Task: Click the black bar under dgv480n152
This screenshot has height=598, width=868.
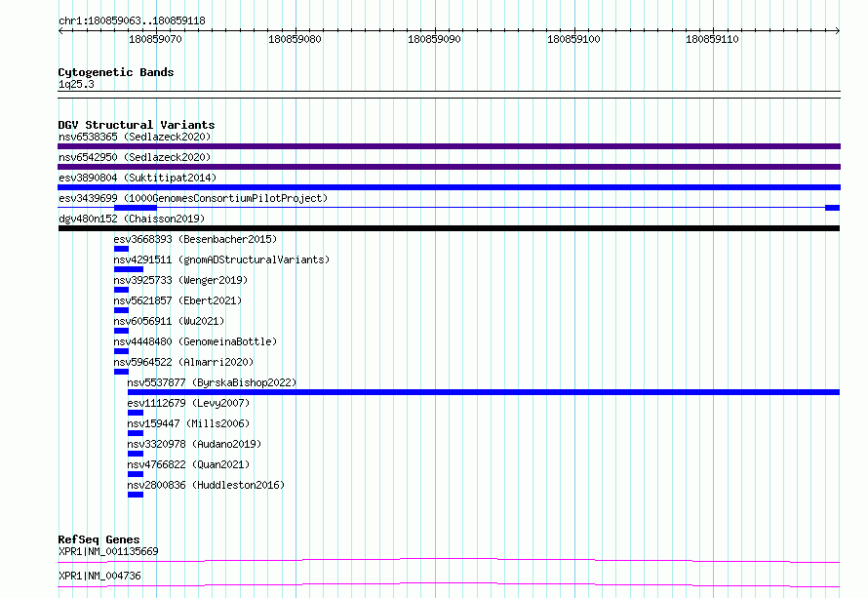Action: tap(449, 228)
